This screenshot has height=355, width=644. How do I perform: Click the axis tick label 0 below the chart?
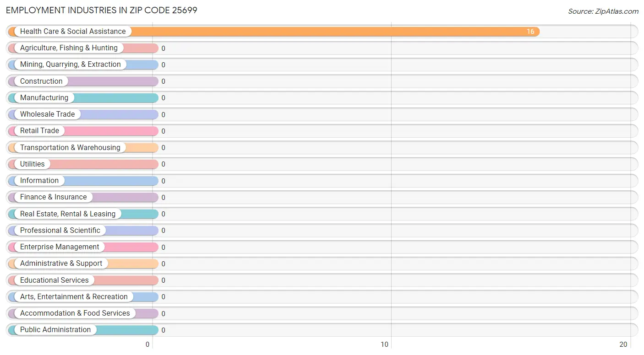point(147,344)
